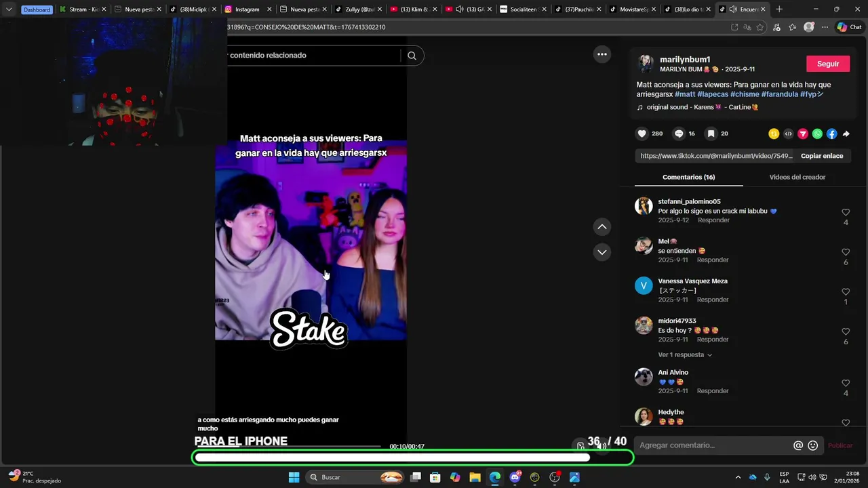Open browser settings and more ellipsis
Image resolution: width=868 pixels, height=488 pixels.
click(825, 27)
